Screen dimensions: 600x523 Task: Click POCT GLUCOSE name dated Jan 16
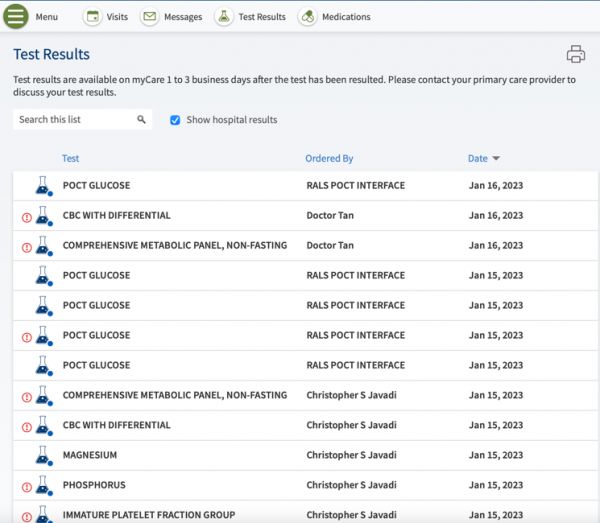(x=96, y=186)
